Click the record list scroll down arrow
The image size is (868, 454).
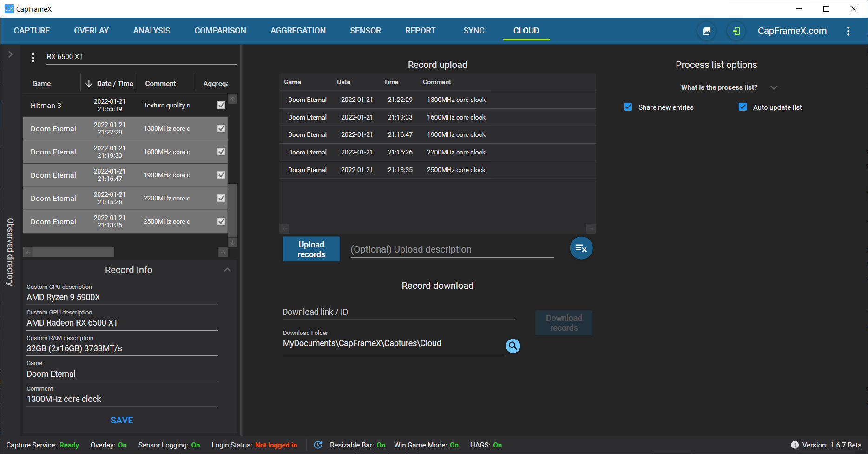[x=233, y=243]
